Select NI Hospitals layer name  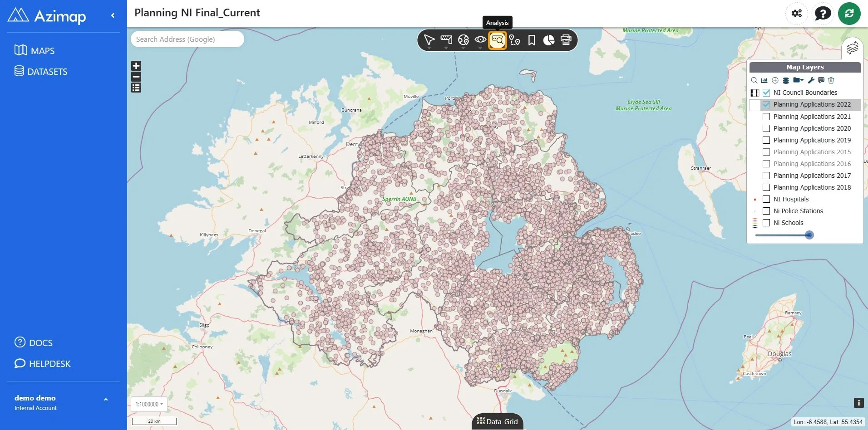pos(791,199)
